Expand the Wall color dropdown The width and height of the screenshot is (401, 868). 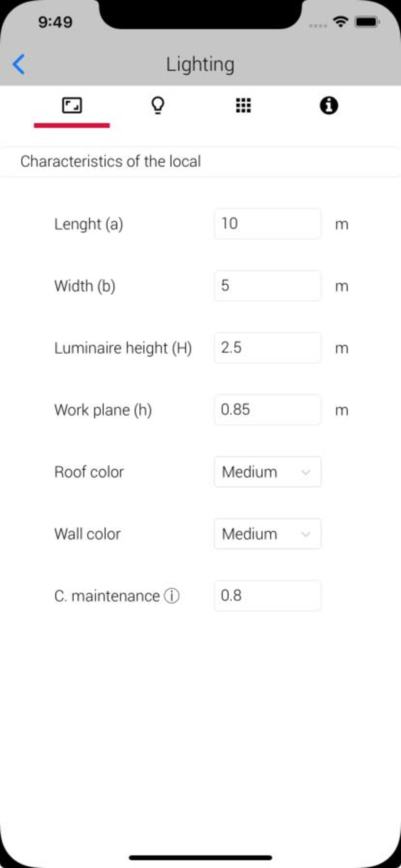pyautogui.click(x=268, y=534)
